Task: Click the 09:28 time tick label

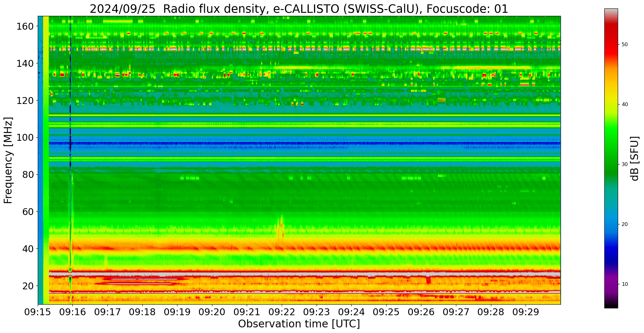Action: click(491, 312)
